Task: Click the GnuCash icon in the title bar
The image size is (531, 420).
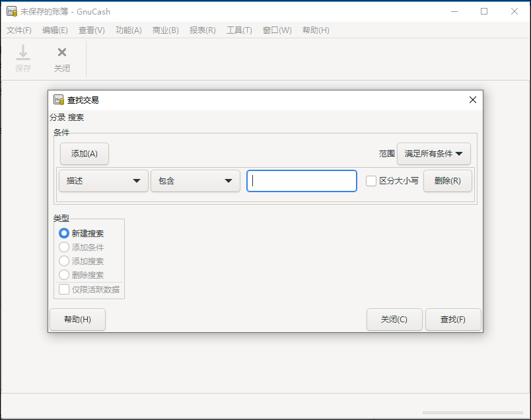Action: [12, 11]
